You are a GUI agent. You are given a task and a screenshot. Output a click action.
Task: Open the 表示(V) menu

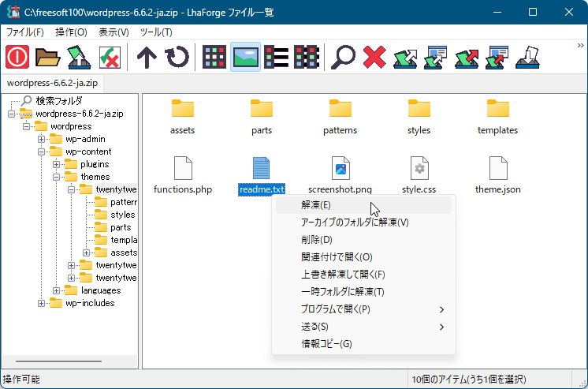coord(114,32)
